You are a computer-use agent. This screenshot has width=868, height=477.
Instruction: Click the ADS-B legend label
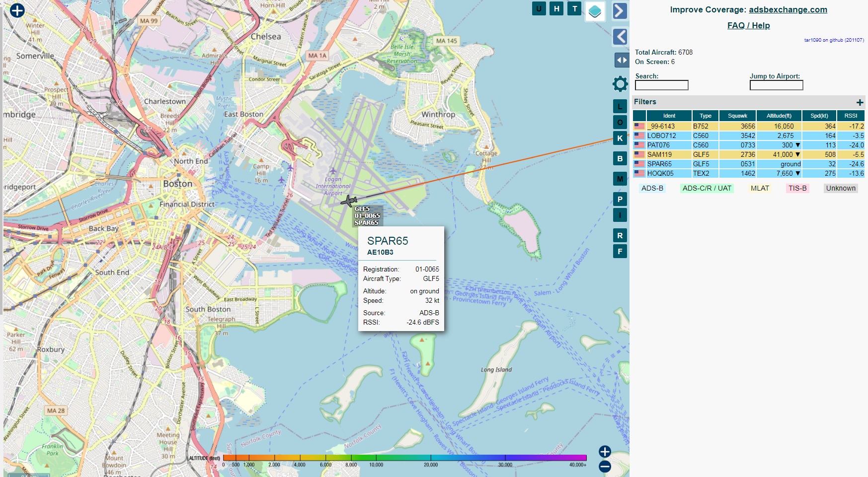652,188
